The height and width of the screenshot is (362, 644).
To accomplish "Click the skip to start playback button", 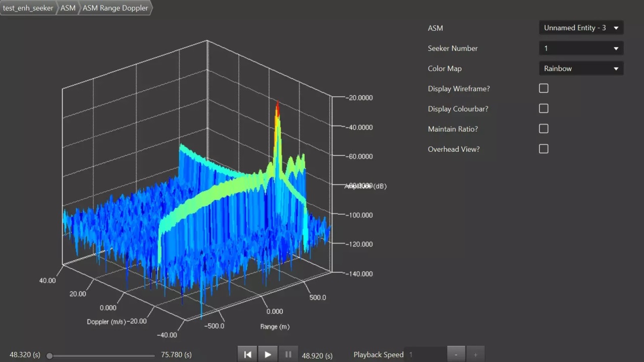I will [x=247, y=354].
